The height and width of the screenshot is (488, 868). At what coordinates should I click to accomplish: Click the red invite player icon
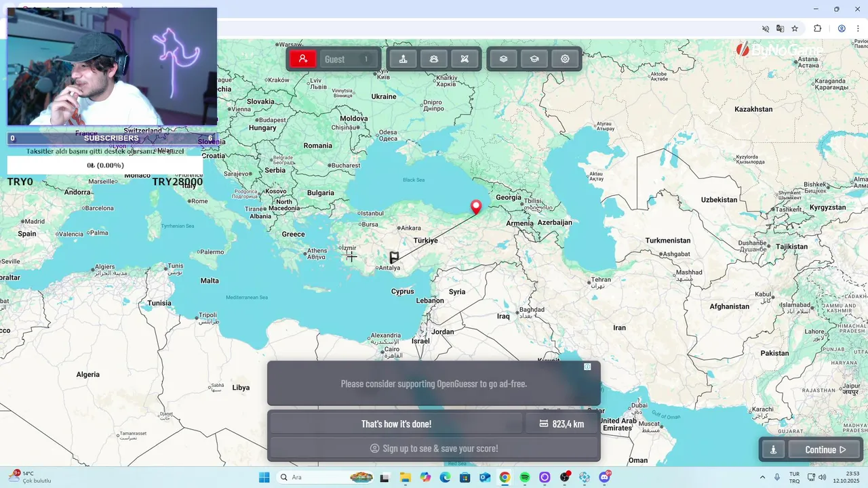pyautogui.click(x=303, y=59)
